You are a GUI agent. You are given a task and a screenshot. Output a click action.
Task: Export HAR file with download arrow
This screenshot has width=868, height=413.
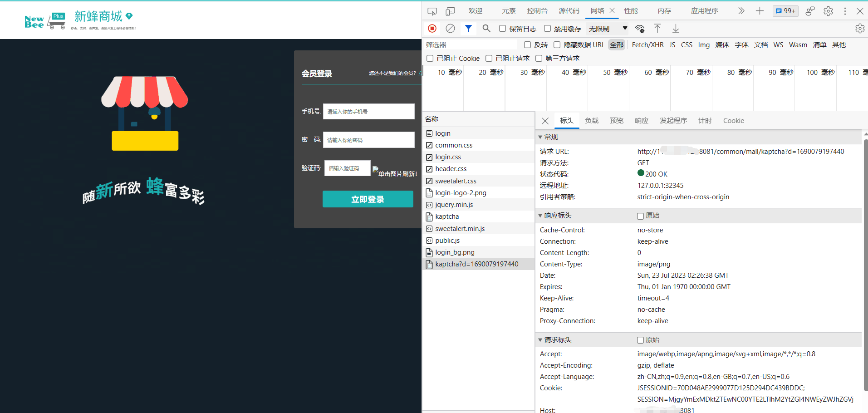coord(676,28)
